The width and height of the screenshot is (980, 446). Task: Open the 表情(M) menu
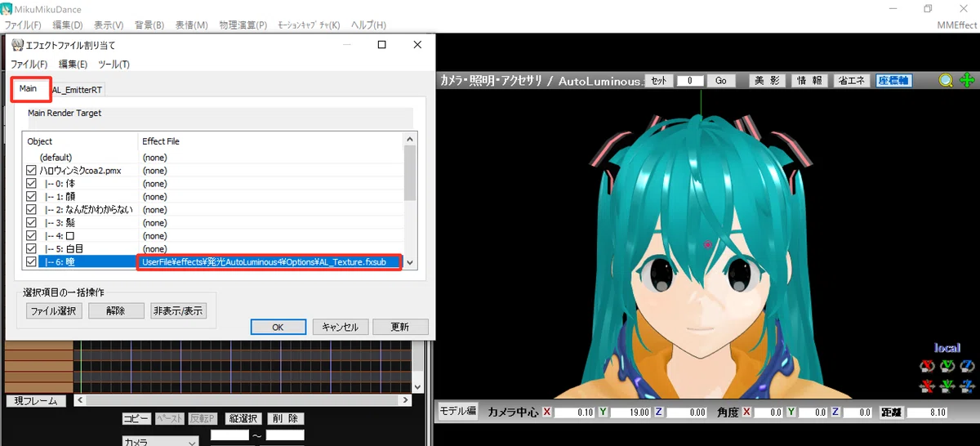[192, 25]
